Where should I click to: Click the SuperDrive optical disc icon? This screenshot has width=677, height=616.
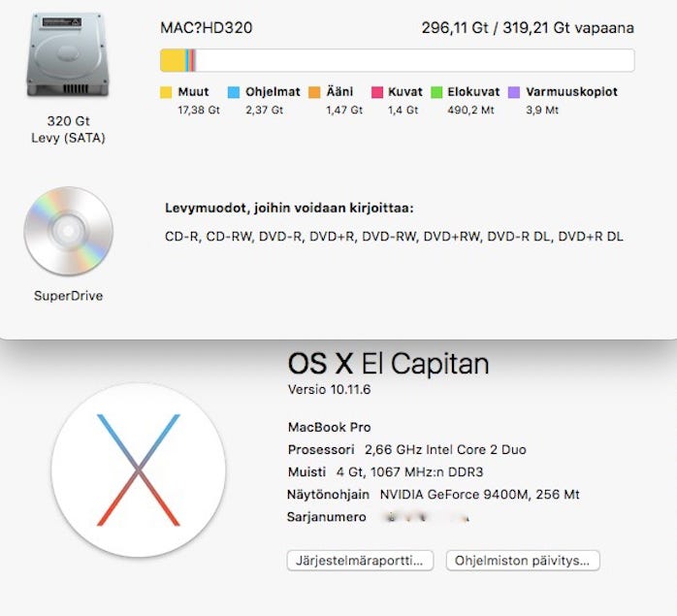[68, 231]
